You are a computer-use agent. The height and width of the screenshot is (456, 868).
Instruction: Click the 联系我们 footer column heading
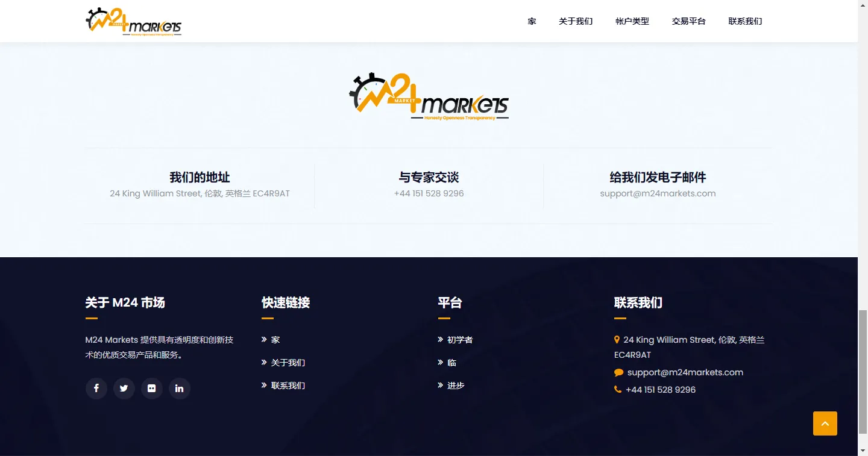[638, 302]
